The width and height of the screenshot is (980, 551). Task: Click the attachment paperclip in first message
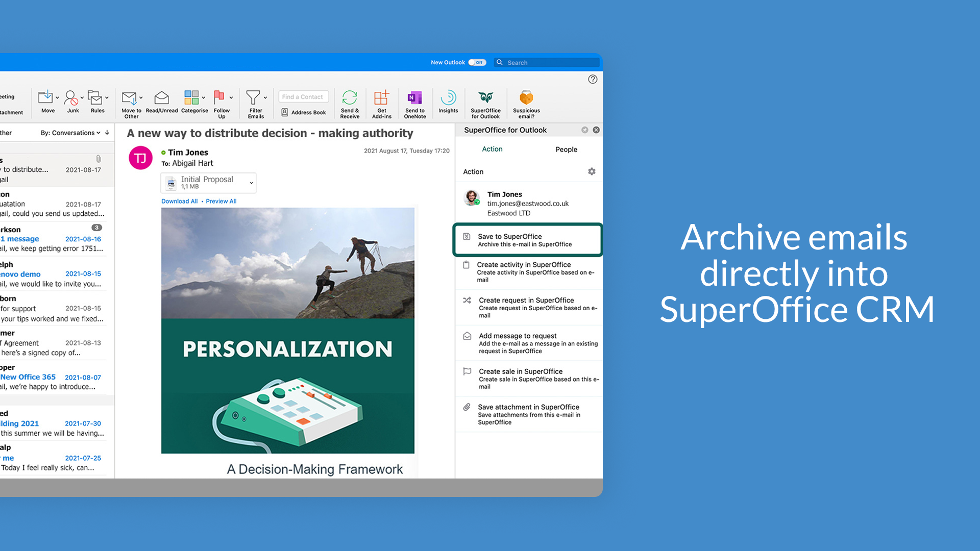click(x=99, y=159)
